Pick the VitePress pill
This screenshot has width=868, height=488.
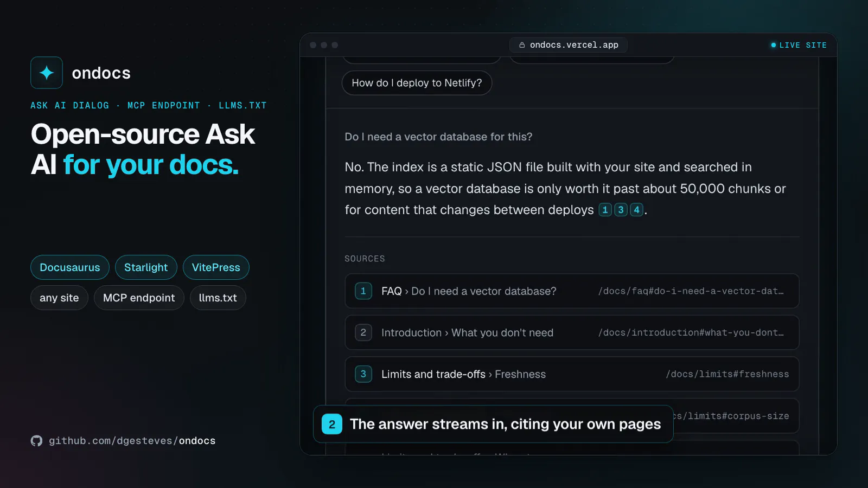point(216,267)
